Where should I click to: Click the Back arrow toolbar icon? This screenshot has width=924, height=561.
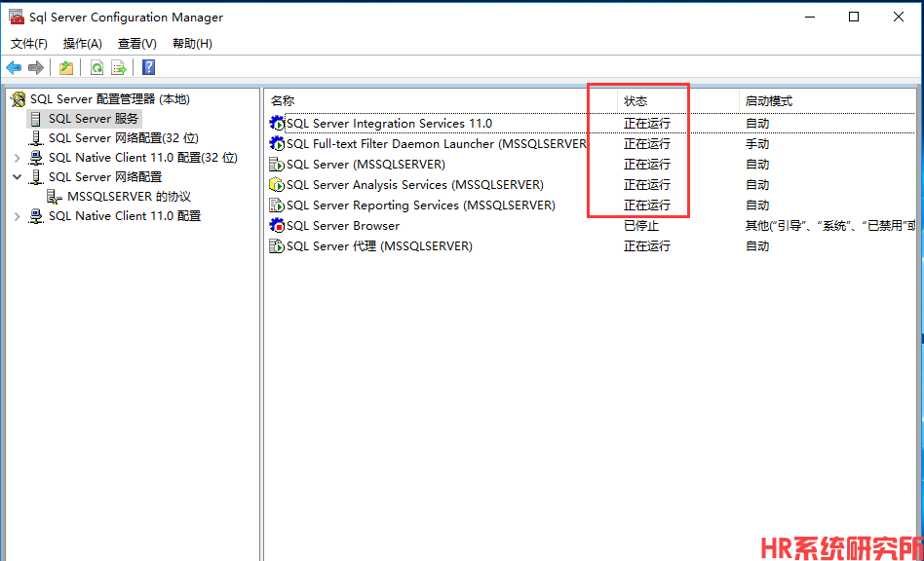(x=14, y=68)
